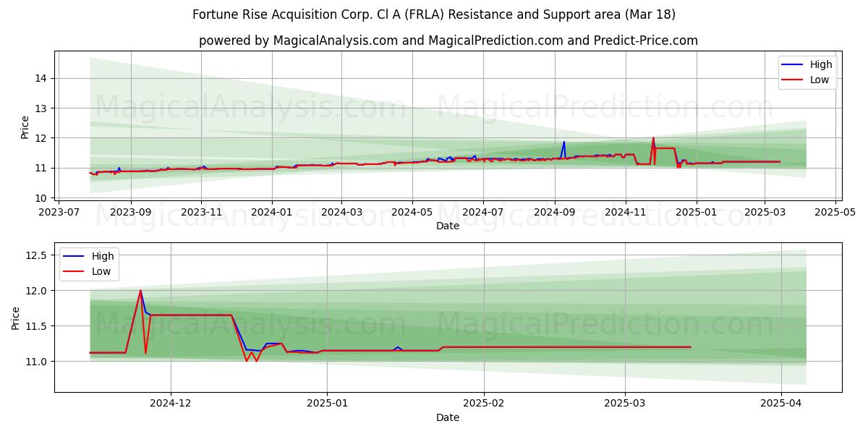The height and width of the screenshot is (434, 868).
Task: Click the '2025-05' tick label
Action: pos(835,213)
